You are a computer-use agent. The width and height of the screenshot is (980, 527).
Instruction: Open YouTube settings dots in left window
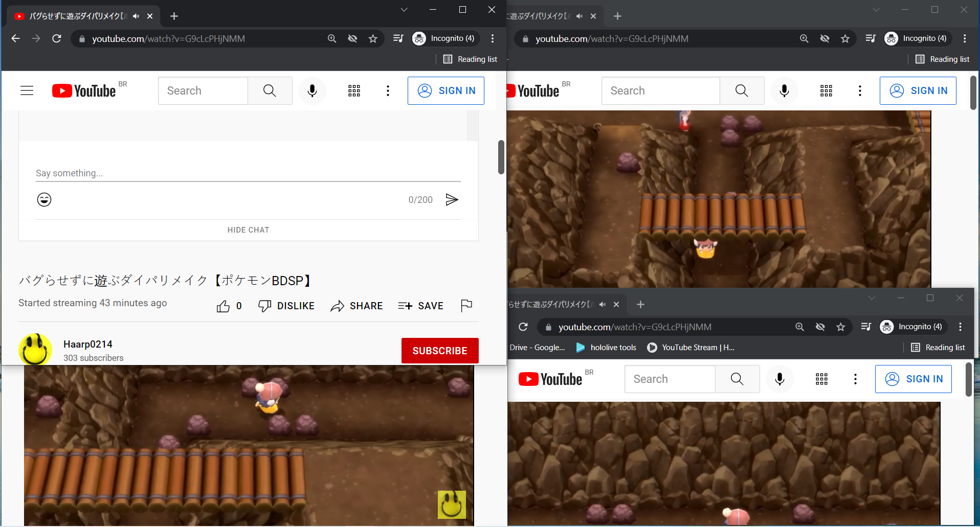tap(388, 90)
